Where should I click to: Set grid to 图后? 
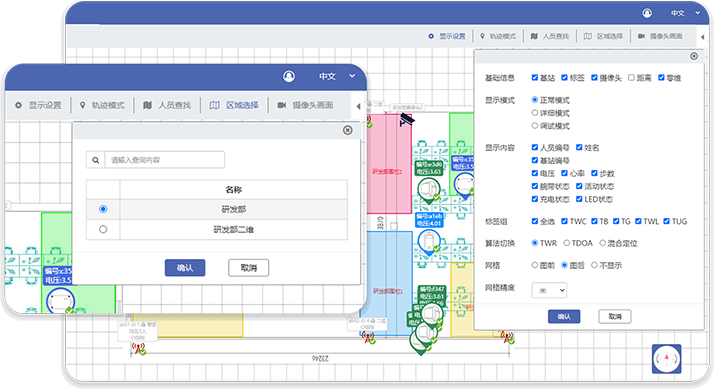565,265
